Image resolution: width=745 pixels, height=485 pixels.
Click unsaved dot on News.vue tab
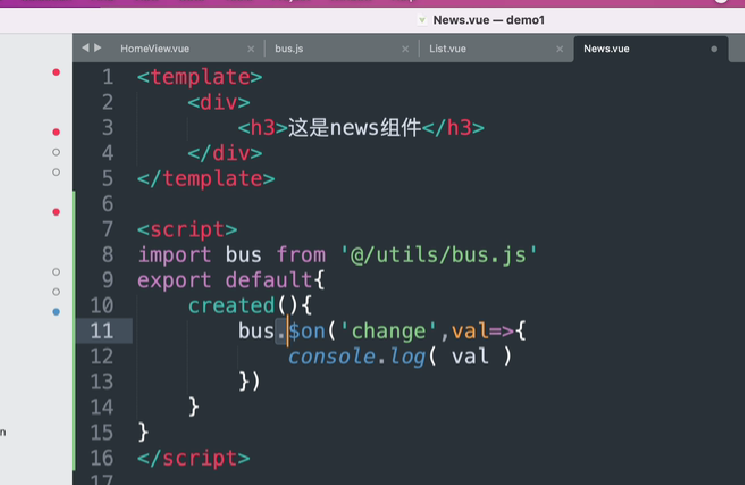pos(714,49)
